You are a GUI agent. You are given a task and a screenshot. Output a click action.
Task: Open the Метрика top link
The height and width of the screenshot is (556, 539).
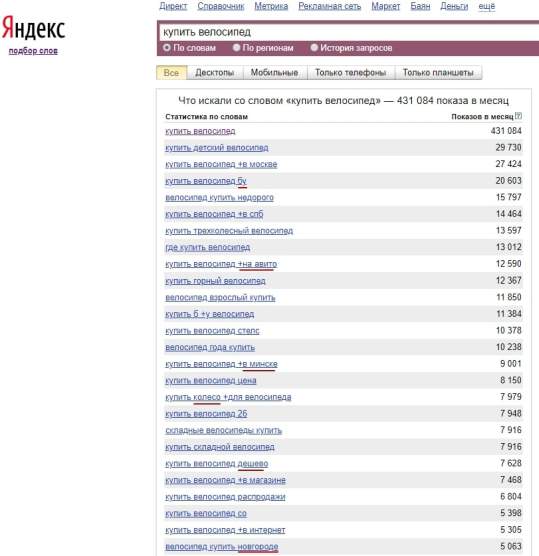pyautogui.click(x=271, y=6)
